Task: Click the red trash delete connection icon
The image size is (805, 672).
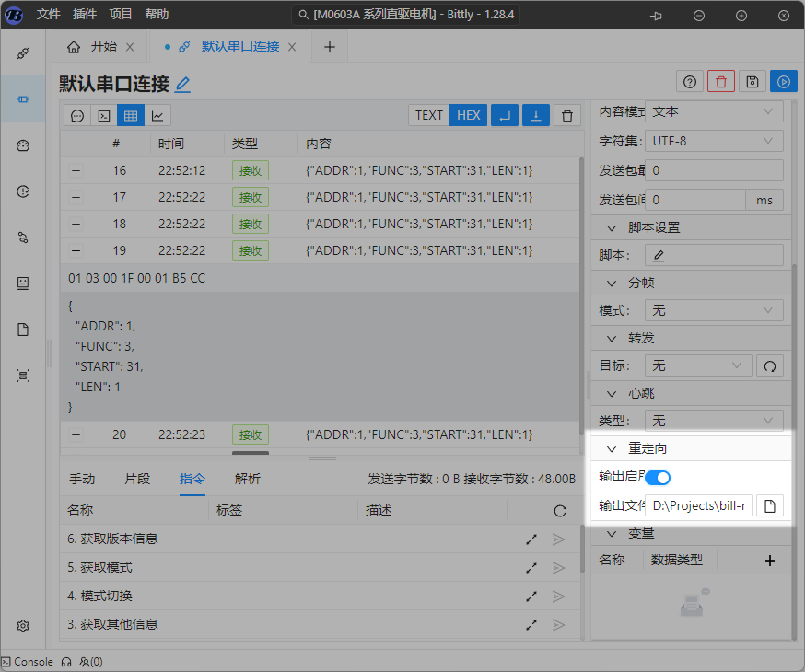Action: tap(720, 81)
